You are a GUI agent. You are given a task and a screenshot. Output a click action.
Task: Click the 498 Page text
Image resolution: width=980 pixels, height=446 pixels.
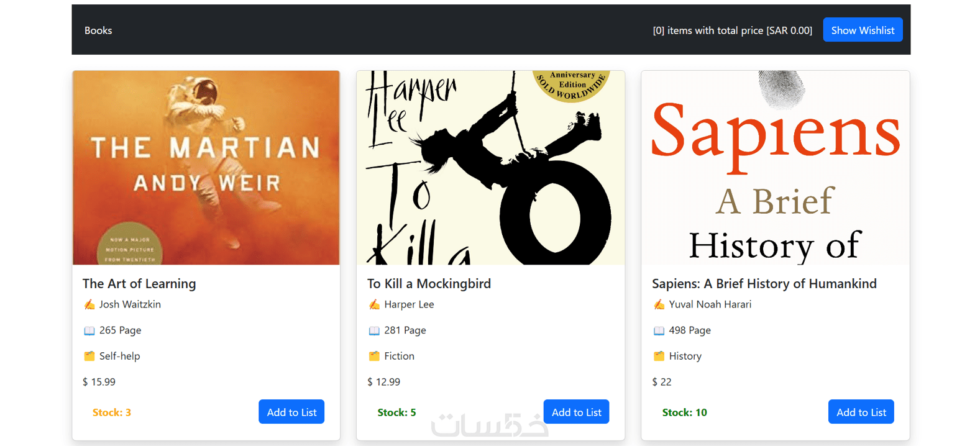tap(690, 330)
